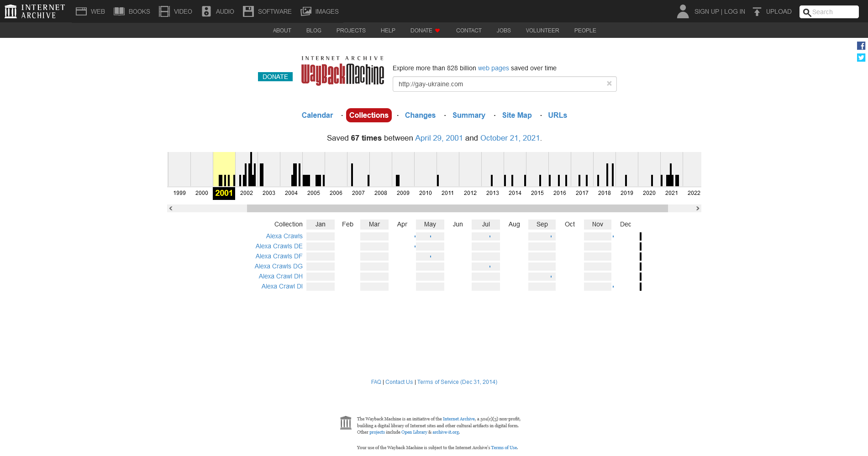Open the Alexa Crawls DG collection

[279, 266]
